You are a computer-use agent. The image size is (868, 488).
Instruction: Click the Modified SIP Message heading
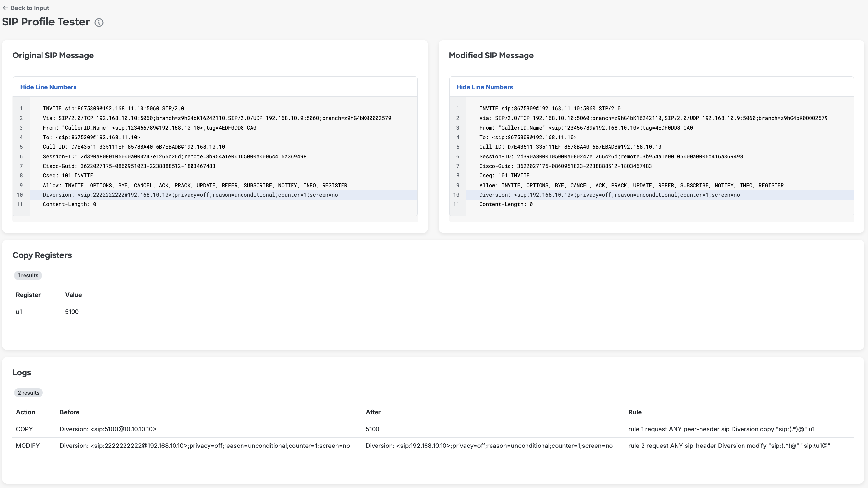click(491, 55)
